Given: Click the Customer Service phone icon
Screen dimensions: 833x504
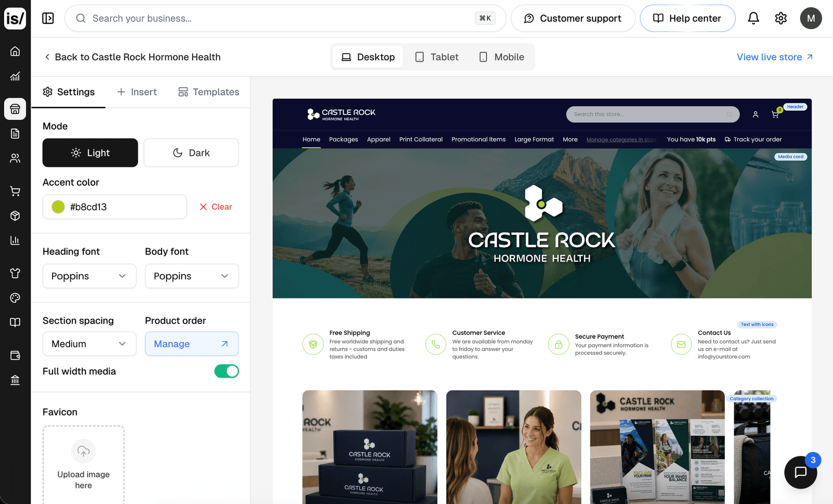Looking at the screenshot, I should point(436,344).
